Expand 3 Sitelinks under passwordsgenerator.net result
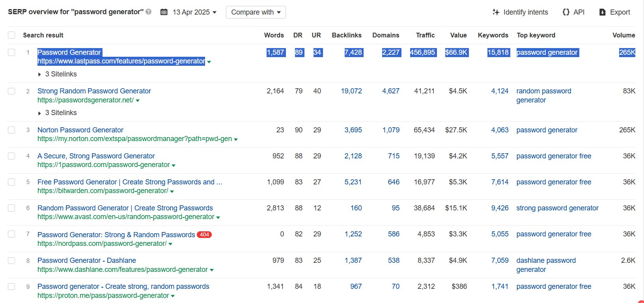This screenshot has height=303, width=644. pyautogui.click(x=58, y=113)
